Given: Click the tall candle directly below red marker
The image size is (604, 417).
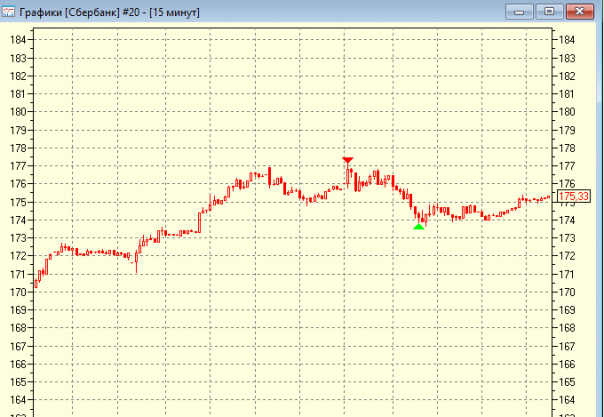Looking at the screenshot, I should 348,176.
